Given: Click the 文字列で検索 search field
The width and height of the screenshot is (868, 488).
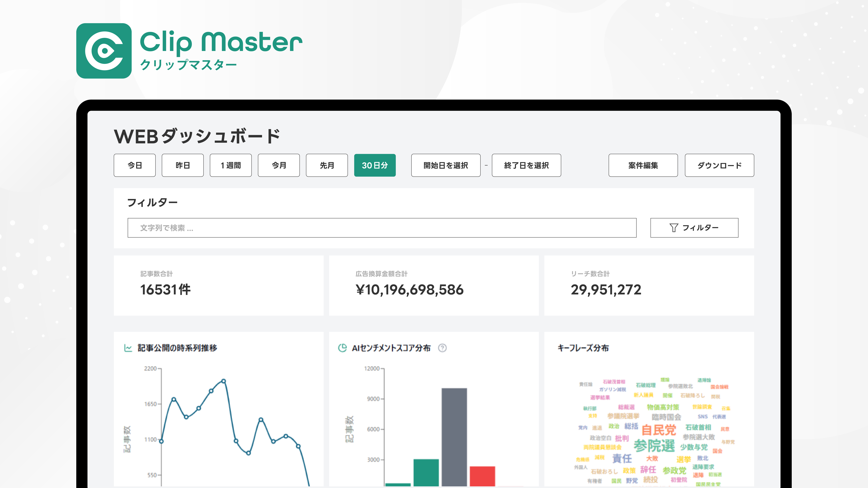Looking at the screenshot, I should (382, 228).
